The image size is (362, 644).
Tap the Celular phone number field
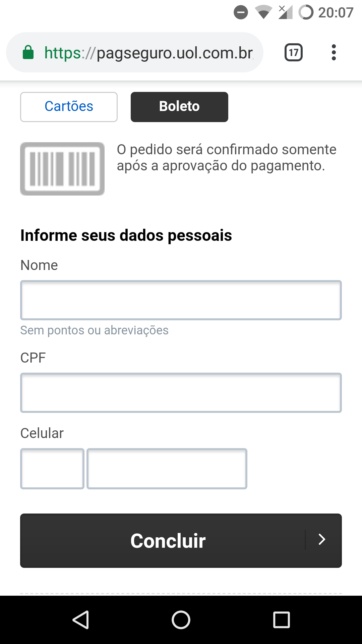(x=167, y=469)
